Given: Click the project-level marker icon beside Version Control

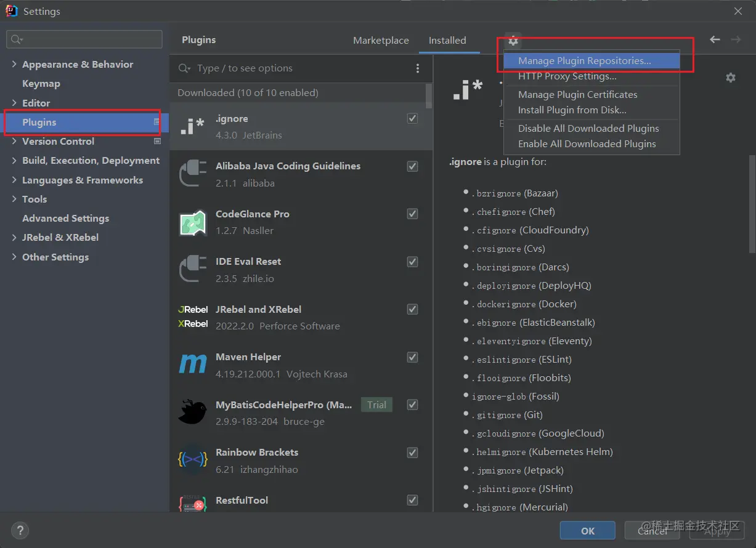Looking at the screenshot, I should click(x=157, y=141).
